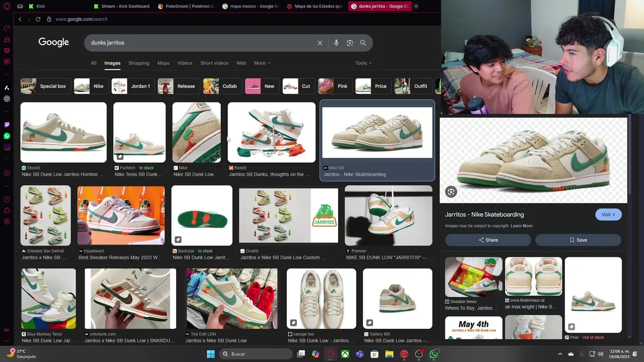This screenshot has width=644, height=362.
Task: Open the Tools dropdown
Action: 363,63
